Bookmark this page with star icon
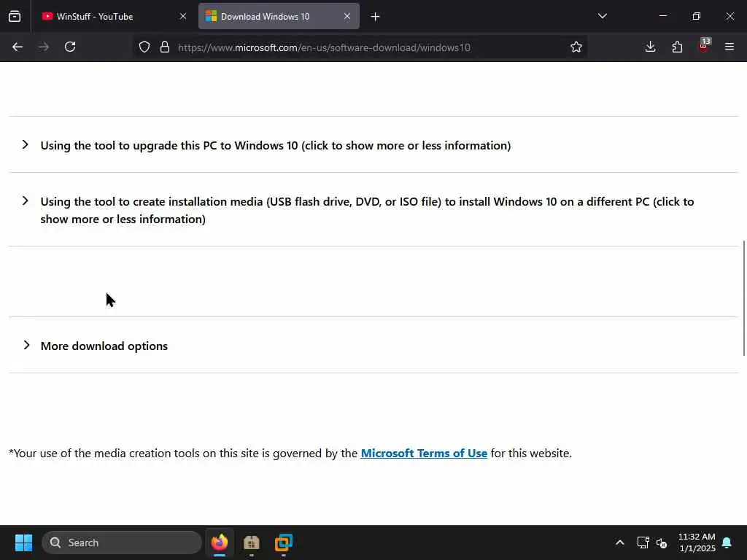The image size is (747, 560). click(x=576, y=47)
